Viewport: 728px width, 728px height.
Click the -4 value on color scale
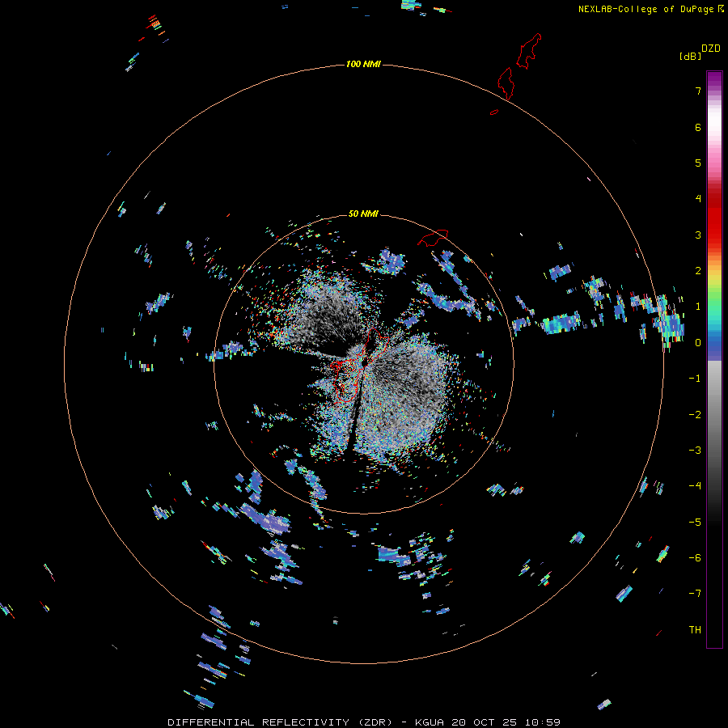tap(695, 486)
